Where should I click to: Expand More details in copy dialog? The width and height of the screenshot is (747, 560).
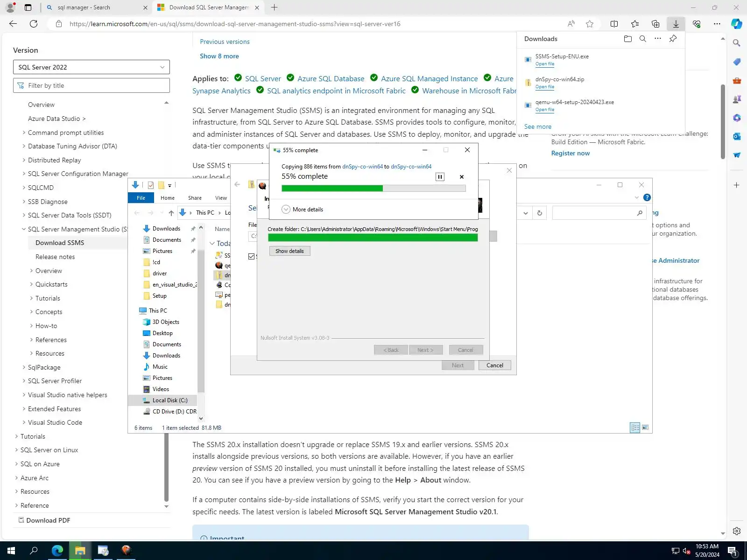tap(303, 210)
